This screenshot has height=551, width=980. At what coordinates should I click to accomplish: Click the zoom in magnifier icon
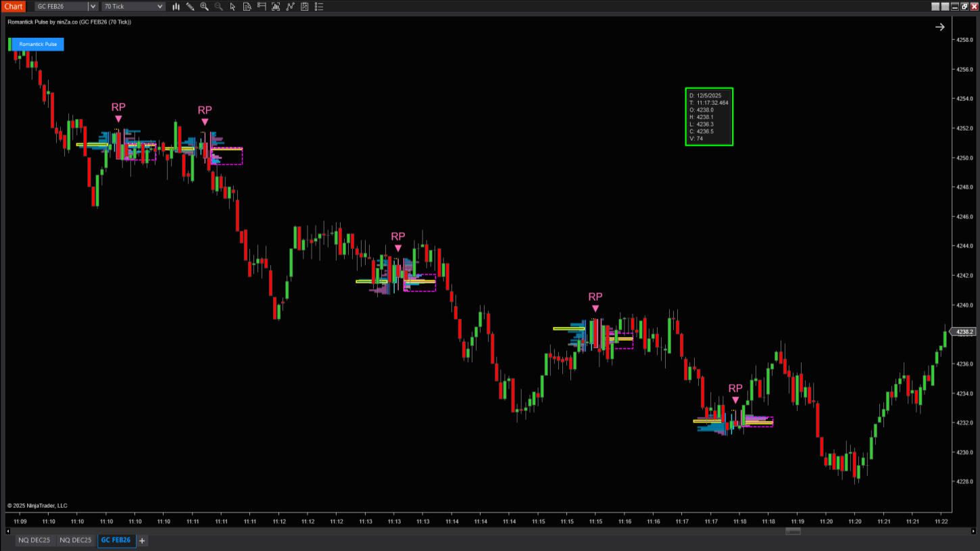(x=204, y=7)
